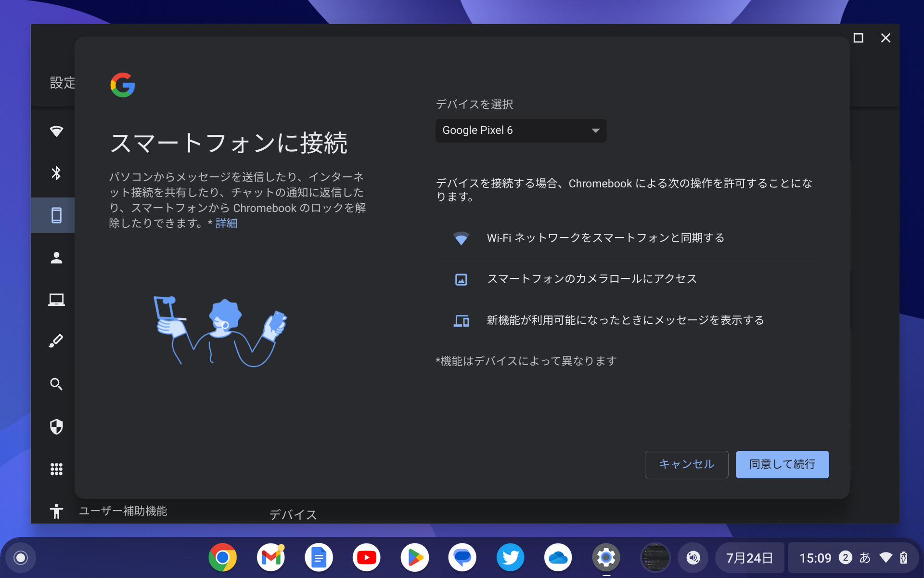Launch YouTube from the shelf
The width and height of the screenshot is (924, 578).
pyautogui.click(x=367, y=557)
